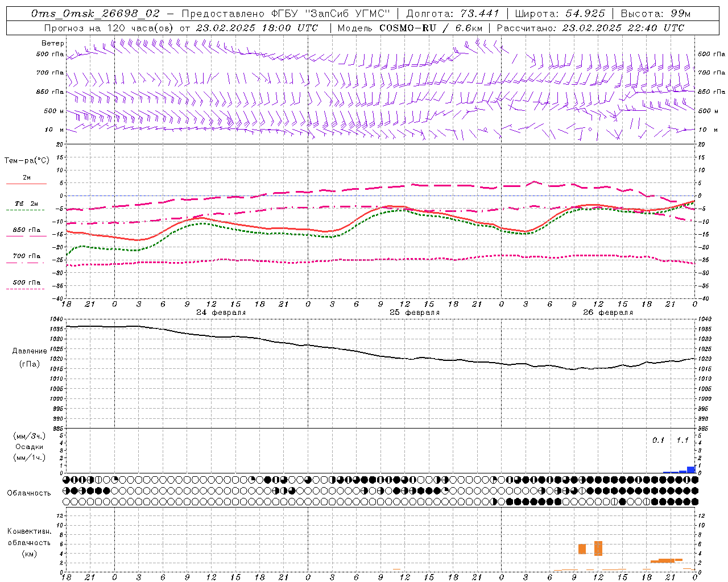
Task: Click the Высота: 99м header value
Action: [656, 14]
